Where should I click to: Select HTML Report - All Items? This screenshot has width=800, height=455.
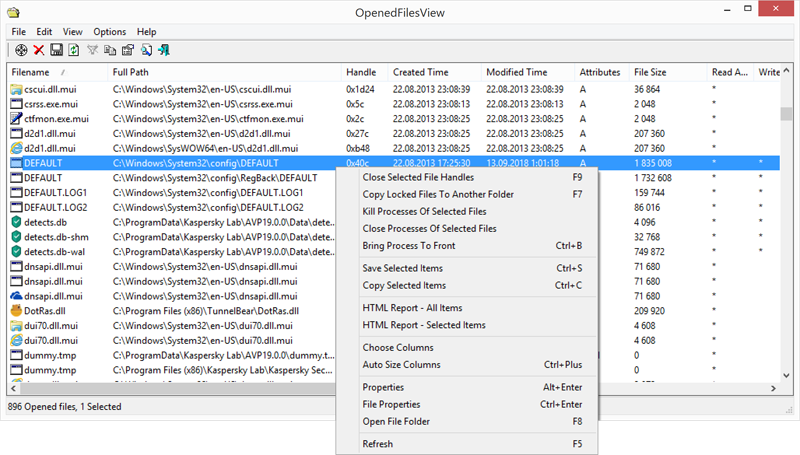point(466,308)
